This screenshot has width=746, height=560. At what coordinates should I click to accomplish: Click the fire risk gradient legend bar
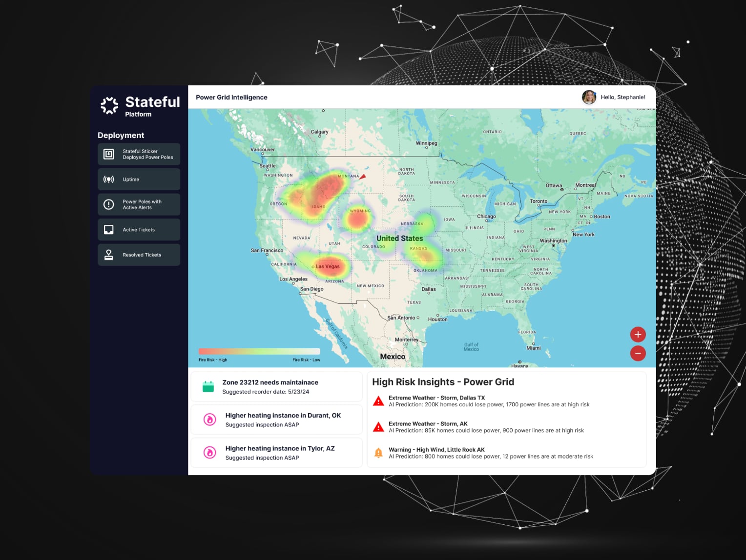click(x=259, y=351)
